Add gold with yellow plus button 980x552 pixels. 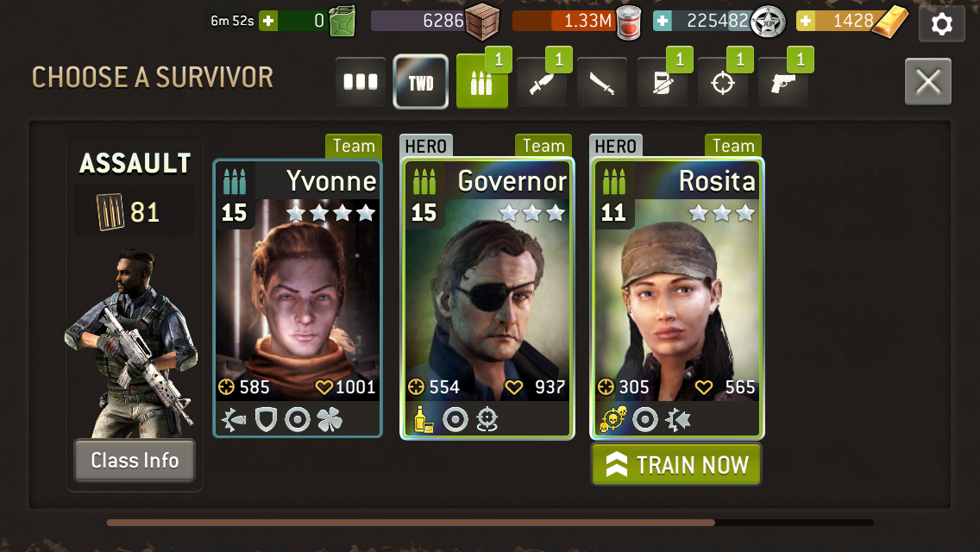click(806, 21)
